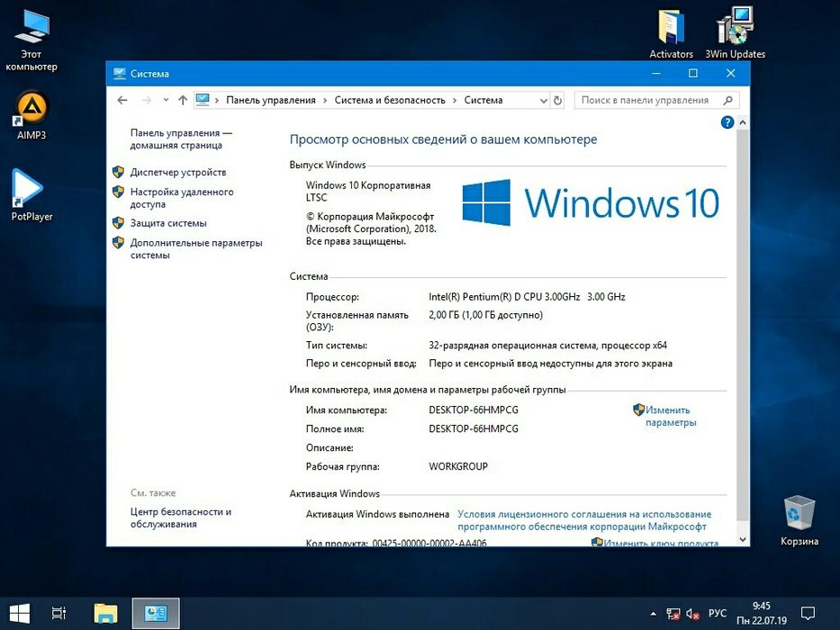Click the computer icon in address bar

click(203, 100)
